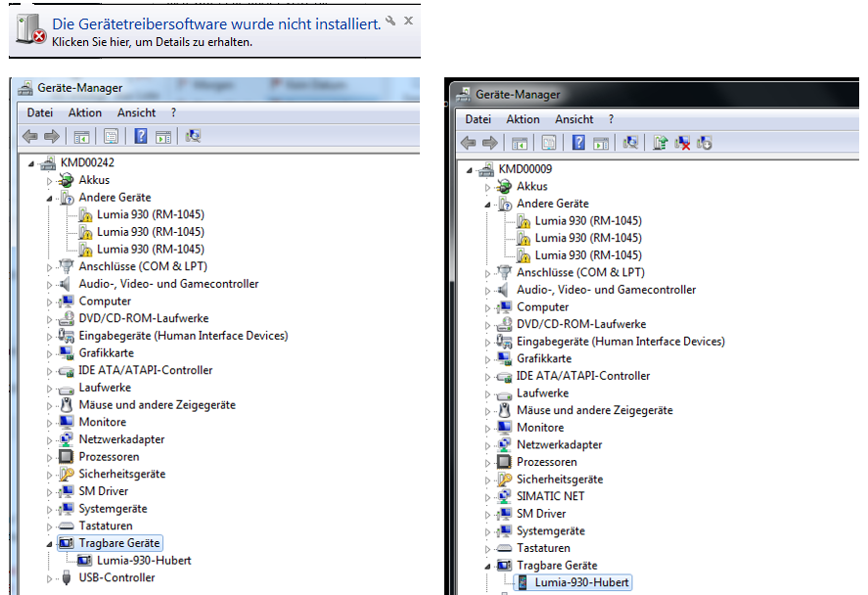Expand Anschlüsse (COM & LPT) in left window
The height and width of the screenshot is (595, 868).
click(49, 267)
